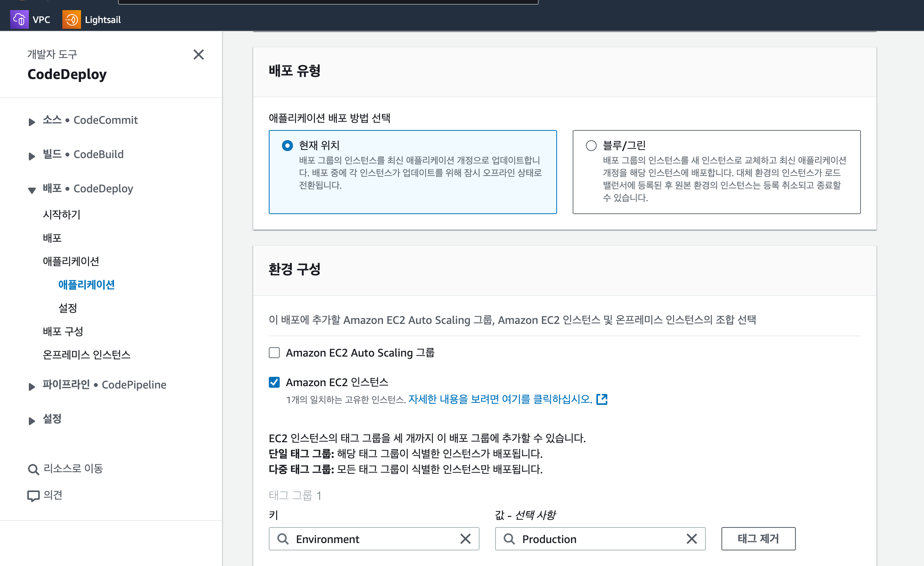The width and height of the screenshot is (924, 566).
Task: Click the 리소스로 이동 search icon
Action: click(x=33, y=469)
